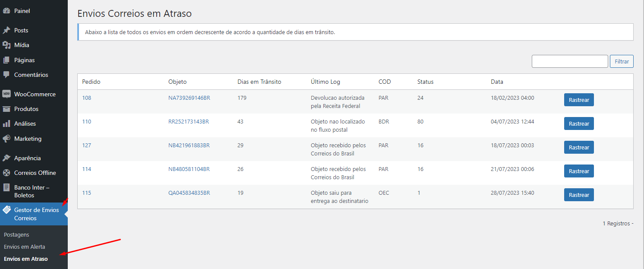Image resolution: width=644 pixels, height=269 pixels.
Task: Click the Painel dashboard icon
Action: point(6,11)
